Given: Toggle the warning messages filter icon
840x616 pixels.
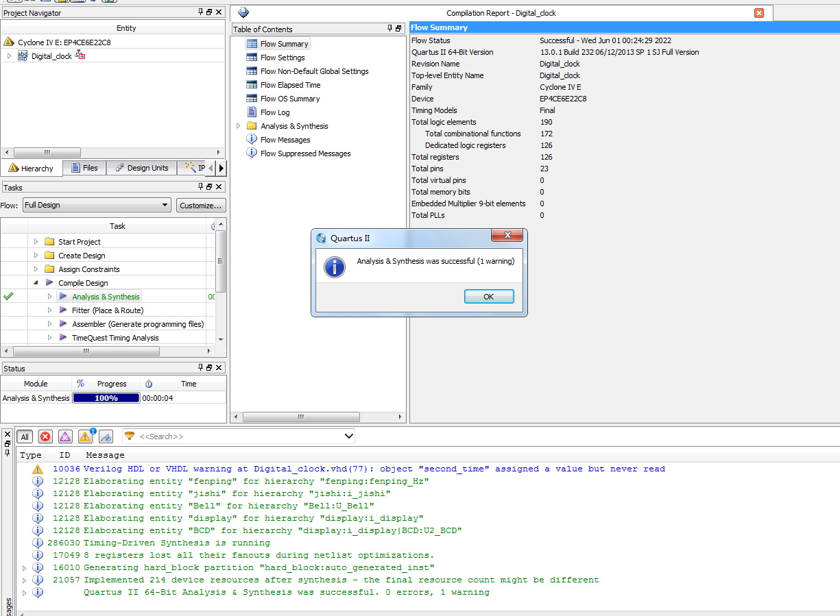Looking at the screenshot, I should 86,436.
